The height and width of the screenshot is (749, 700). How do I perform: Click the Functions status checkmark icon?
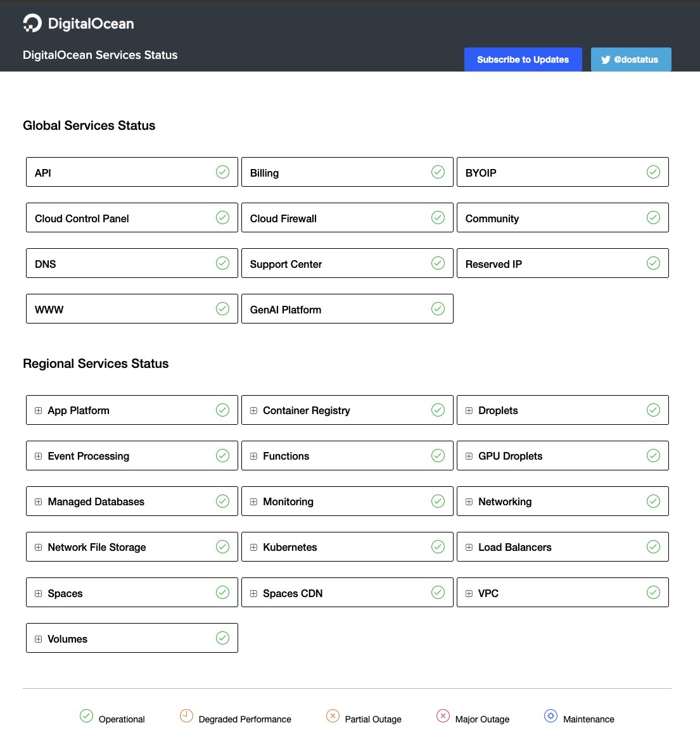[x=438, y=456]
